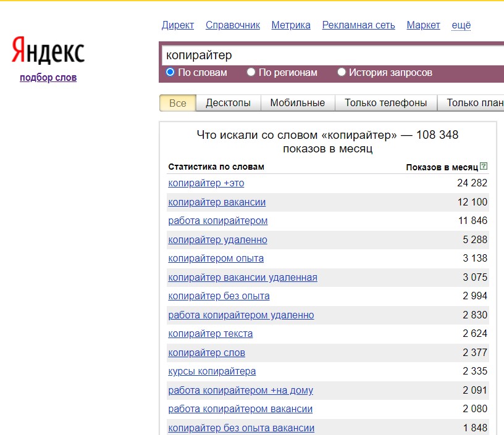Focus the search field containing копирайтер
The height and width of the screenshot is (435, 504).
[333, 55]
